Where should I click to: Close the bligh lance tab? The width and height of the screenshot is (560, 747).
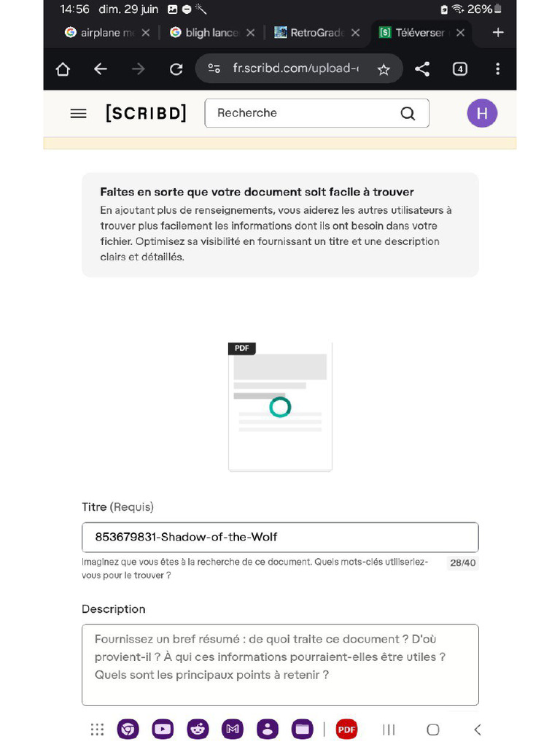[x=250, y=33]
